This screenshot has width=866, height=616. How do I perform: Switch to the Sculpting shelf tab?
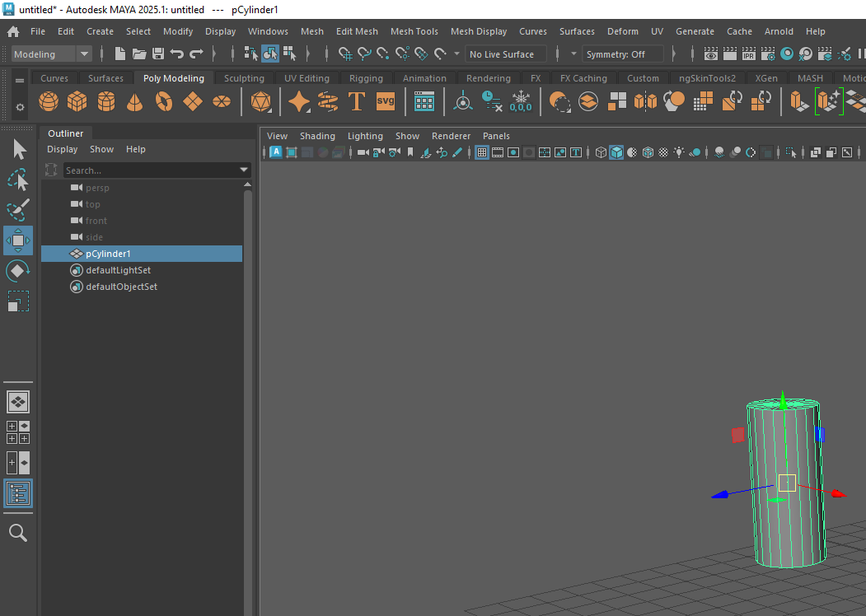point(244,78)
